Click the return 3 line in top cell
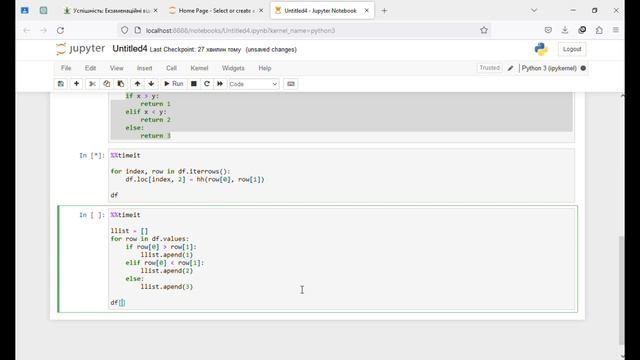The height and width of the screenshot is (360, 640). coord(156,136)
